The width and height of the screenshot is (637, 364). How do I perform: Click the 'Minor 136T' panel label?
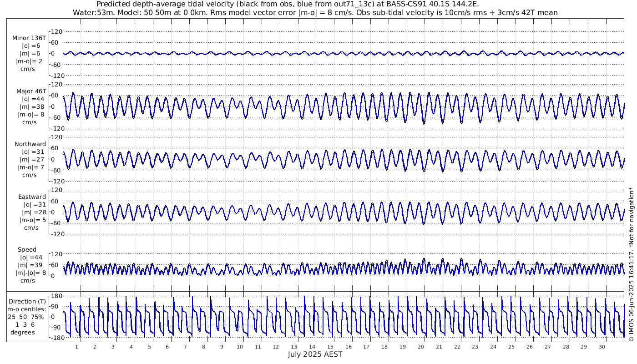click(x=29, y=38)
